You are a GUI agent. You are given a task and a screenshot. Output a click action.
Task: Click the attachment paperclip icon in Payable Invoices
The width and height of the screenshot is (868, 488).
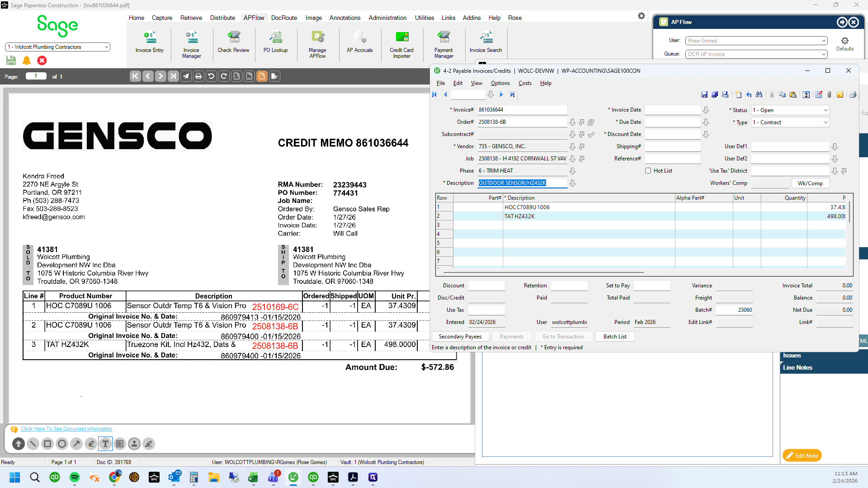(x=829, y=94)
